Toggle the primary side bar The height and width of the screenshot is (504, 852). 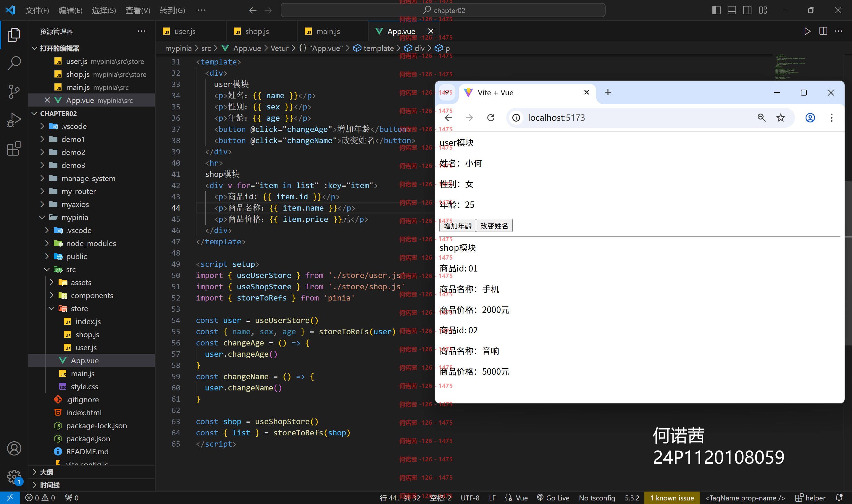[x=716, y=10]
